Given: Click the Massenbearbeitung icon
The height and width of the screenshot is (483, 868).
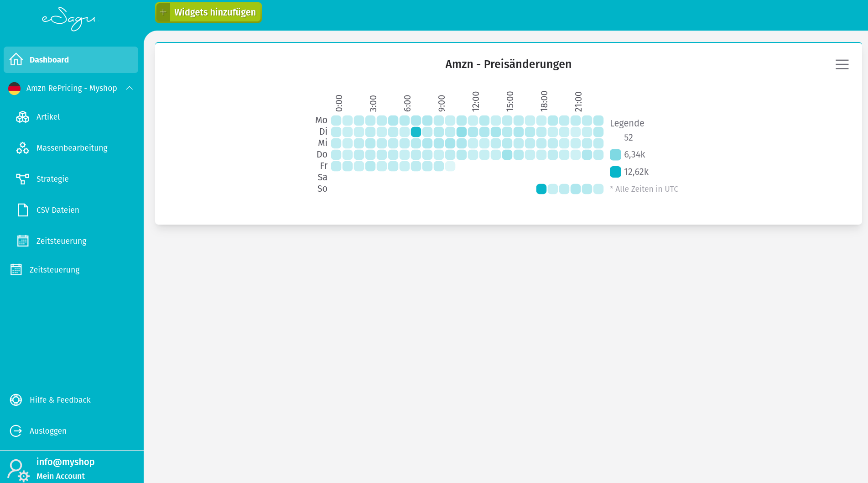Looking at the screenshot, I should click(x=22, y=148).
